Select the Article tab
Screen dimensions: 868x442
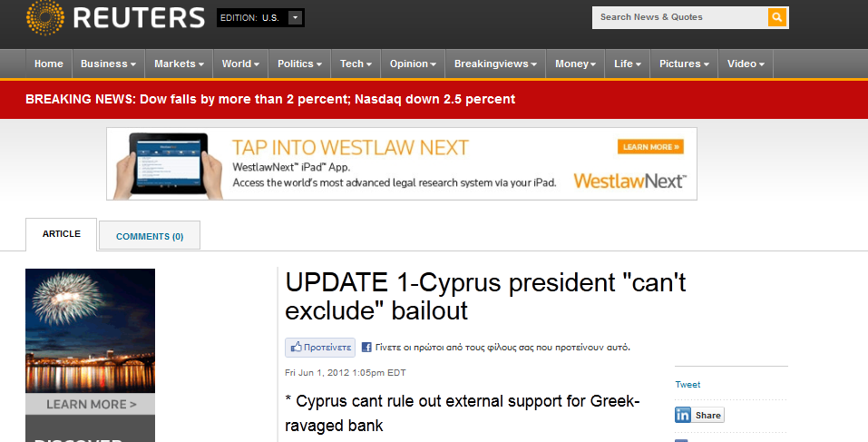tap(62, 234)
